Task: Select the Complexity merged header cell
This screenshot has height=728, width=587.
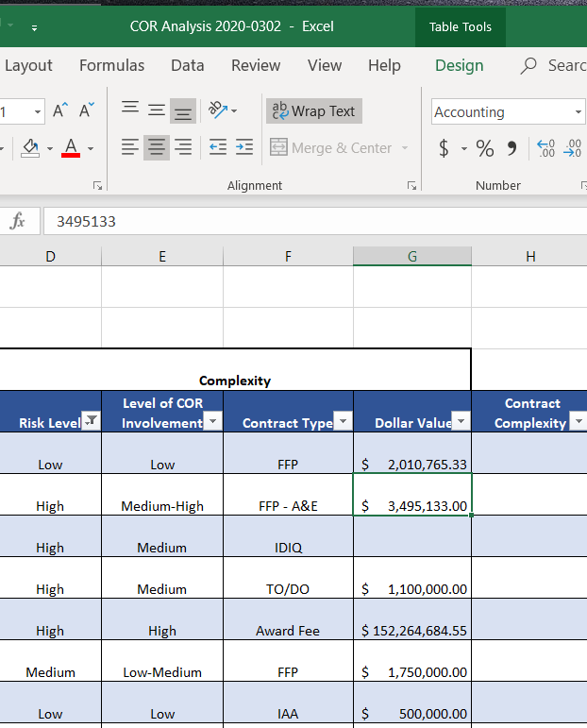Action: pos(235,369)
